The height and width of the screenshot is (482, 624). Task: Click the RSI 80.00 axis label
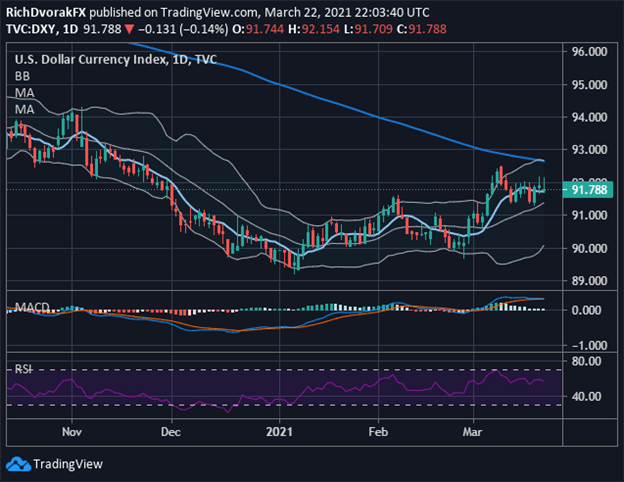tap(586, 361)
